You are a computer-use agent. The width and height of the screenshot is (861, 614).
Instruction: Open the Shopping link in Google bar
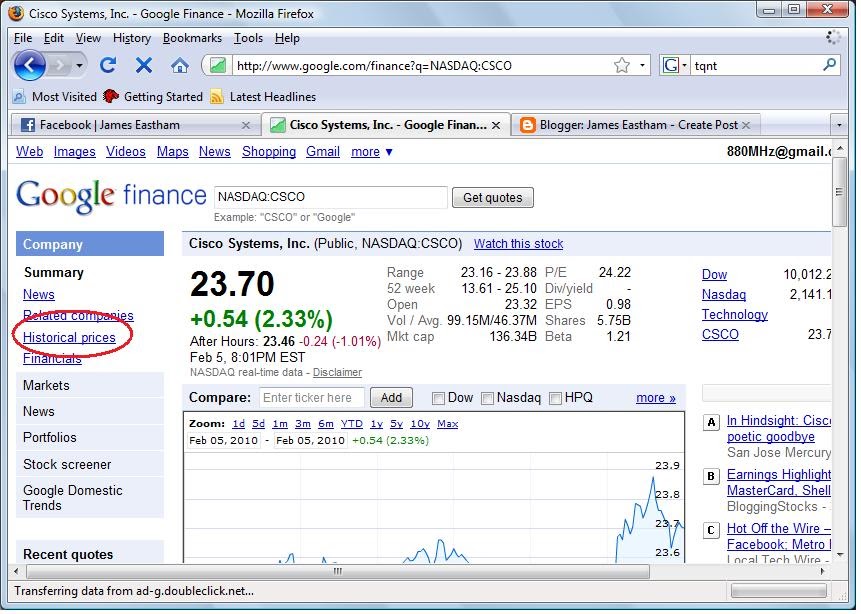(x=269, y=152)
